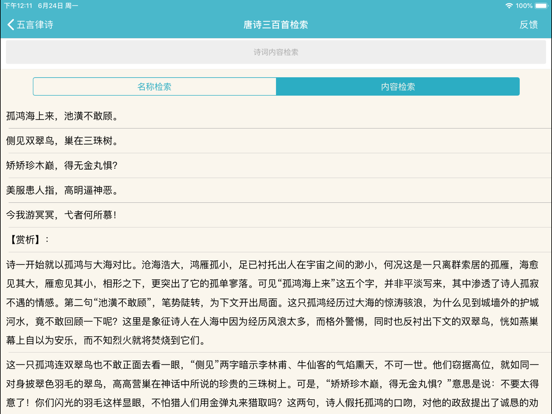The height and width of the screenshot is (414, 552).
Task: Tap the paragraph starting 这一只孤鸿连双翠鸟
Action: pos(276,384)
